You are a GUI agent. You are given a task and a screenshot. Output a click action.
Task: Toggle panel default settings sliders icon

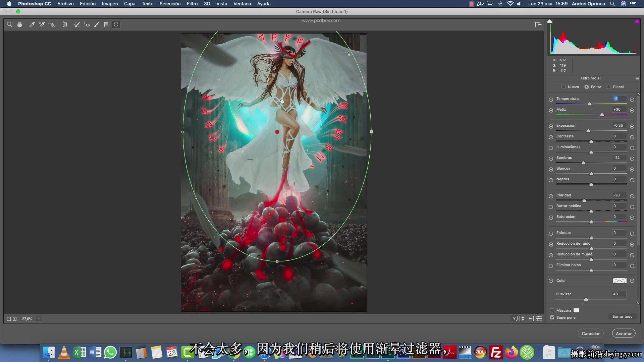click(539, 318)
